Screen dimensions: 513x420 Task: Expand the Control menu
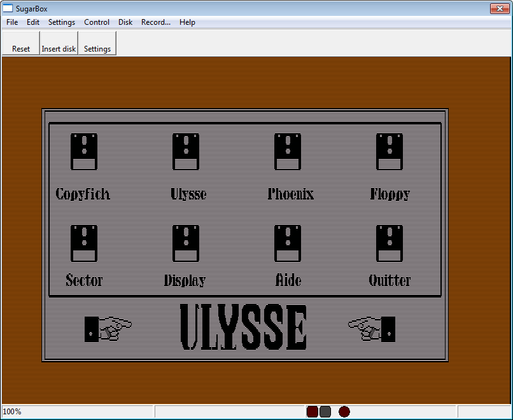point(97,22)
